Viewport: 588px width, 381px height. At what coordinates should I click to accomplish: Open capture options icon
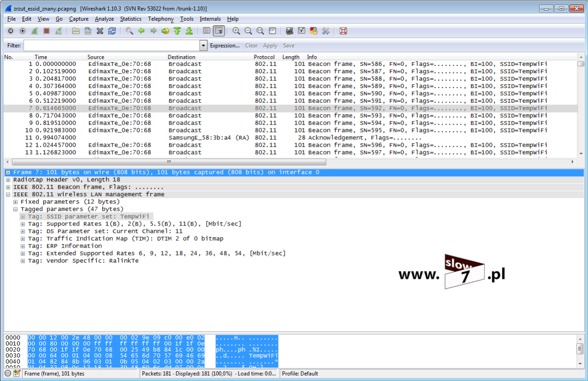[x=23, y=31]
